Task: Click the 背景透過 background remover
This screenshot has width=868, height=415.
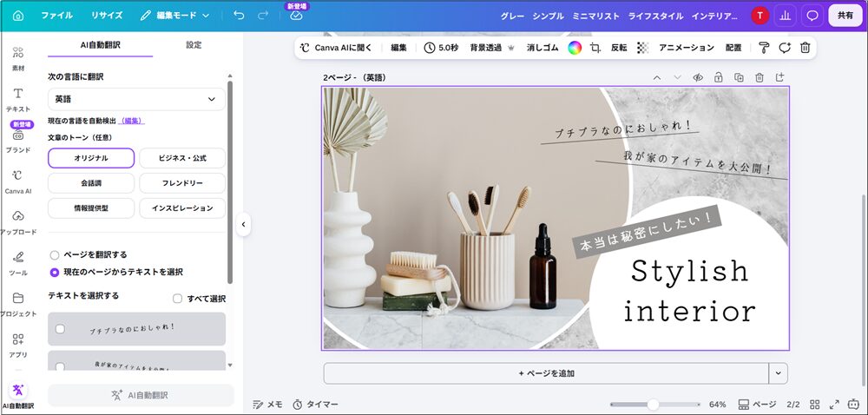Action: click(493, 48)
